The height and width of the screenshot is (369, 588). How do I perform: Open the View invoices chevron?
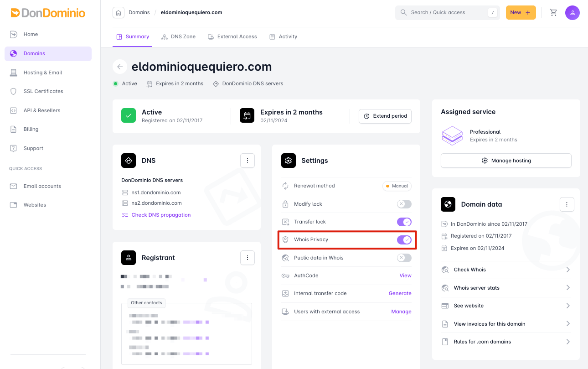[x=568, y=324]
